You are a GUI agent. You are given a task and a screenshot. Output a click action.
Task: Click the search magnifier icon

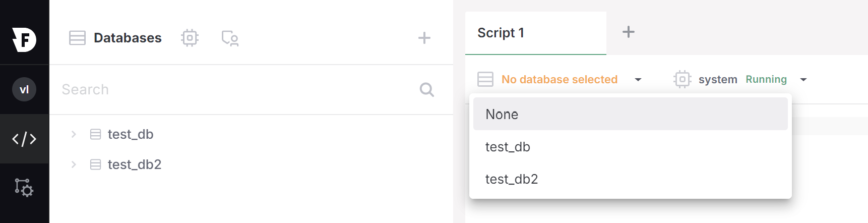[426, 89]
